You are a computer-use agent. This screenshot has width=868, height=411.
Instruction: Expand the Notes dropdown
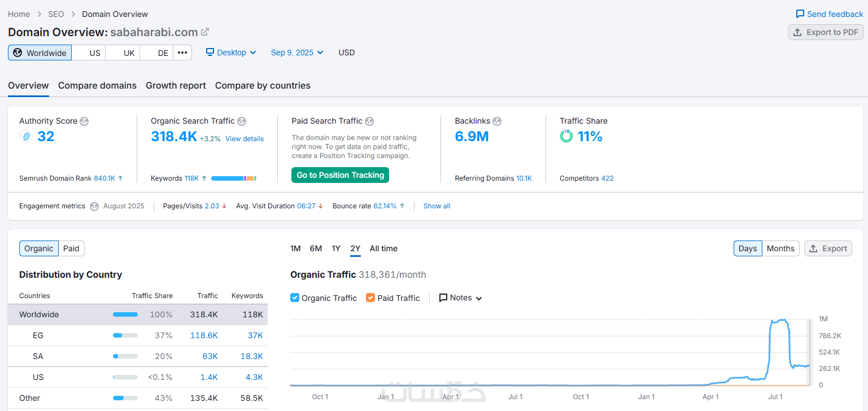[x=461, y=298]
